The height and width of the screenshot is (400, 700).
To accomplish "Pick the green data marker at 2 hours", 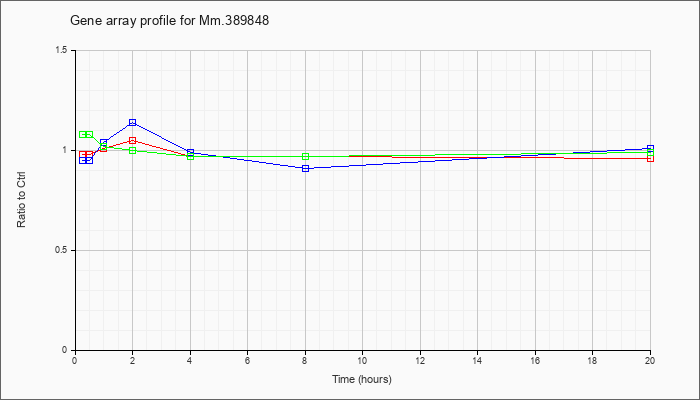I will click(133, 150).
